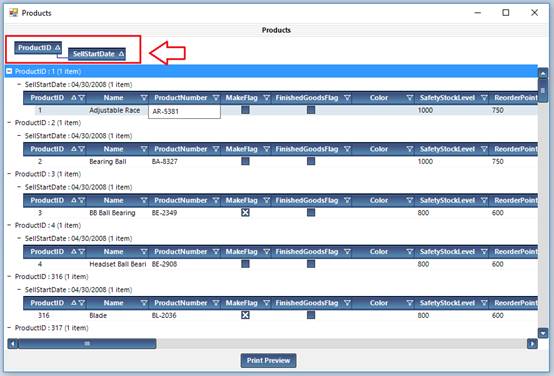
Task: Open ProductNumber filter in ProductID 4 group header
Action: point(216,252)
